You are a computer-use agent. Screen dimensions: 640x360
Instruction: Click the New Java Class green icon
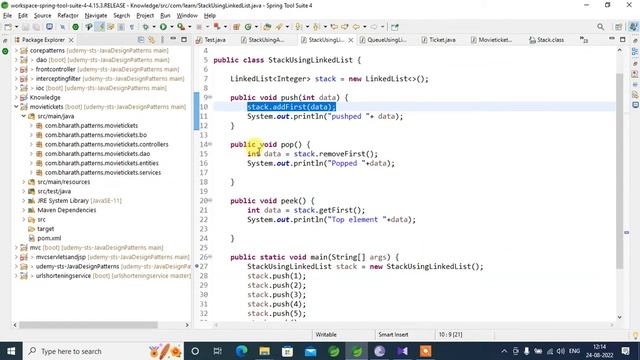coord(248,27)
